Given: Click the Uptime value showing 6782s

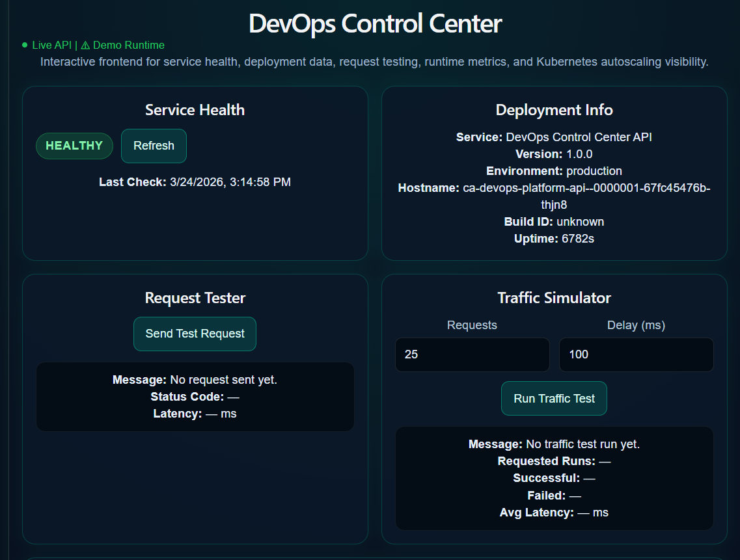Looking at the screenshot, I should pos(580,239).
